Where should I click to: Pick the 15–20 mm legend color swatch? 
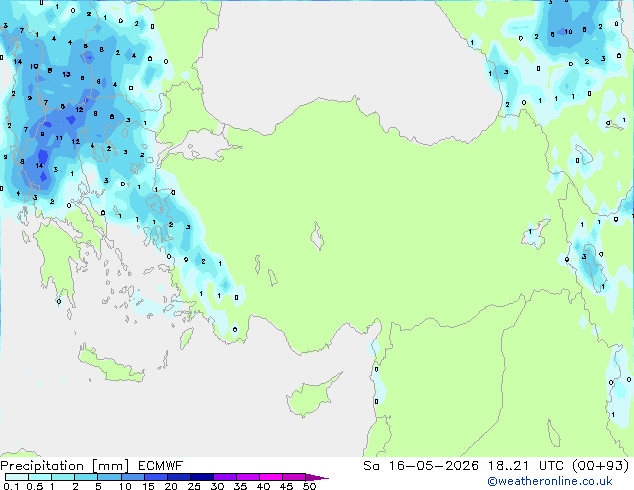[155, 477]
